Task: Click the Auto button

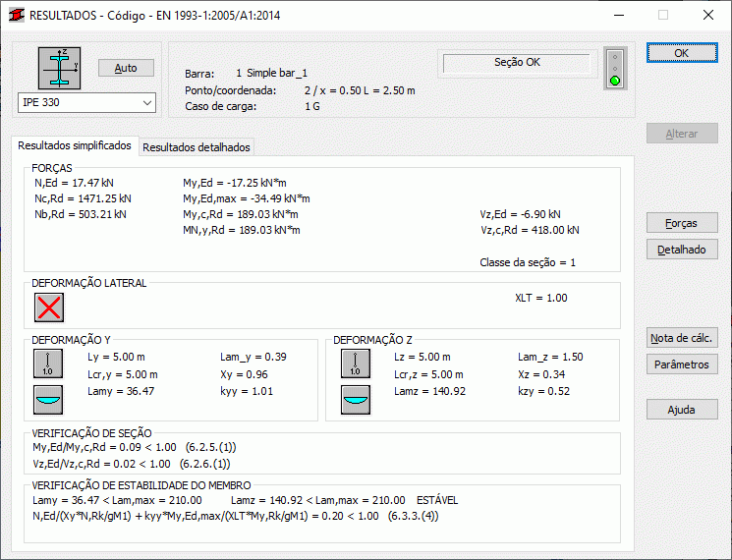Action: (126, 68)
